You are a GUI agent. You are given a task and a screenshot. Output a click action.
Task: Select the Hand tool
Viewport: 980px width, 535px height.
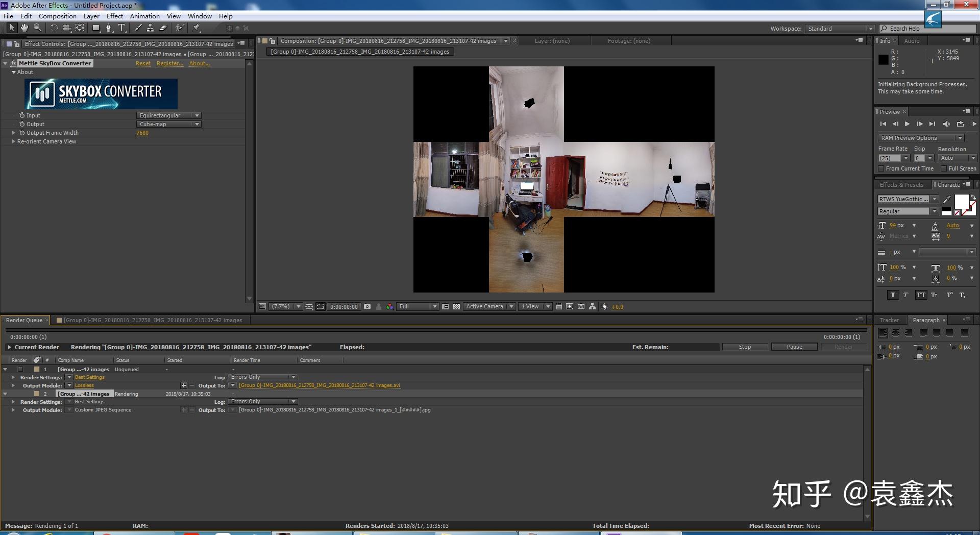coord(24,28)
